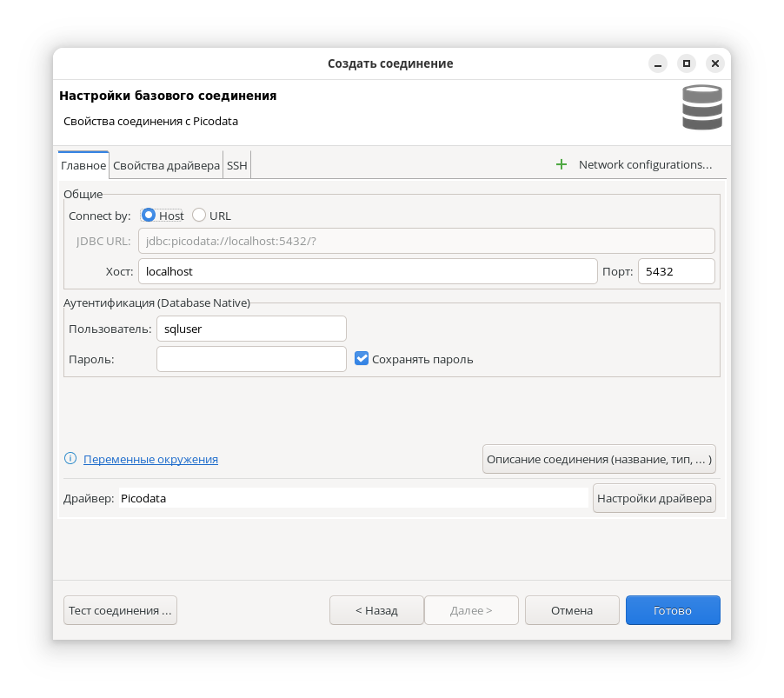Image resolution: width=784 pixels, height=698 pixels.
Task: Click the close window button
Action: pos(714,63)
